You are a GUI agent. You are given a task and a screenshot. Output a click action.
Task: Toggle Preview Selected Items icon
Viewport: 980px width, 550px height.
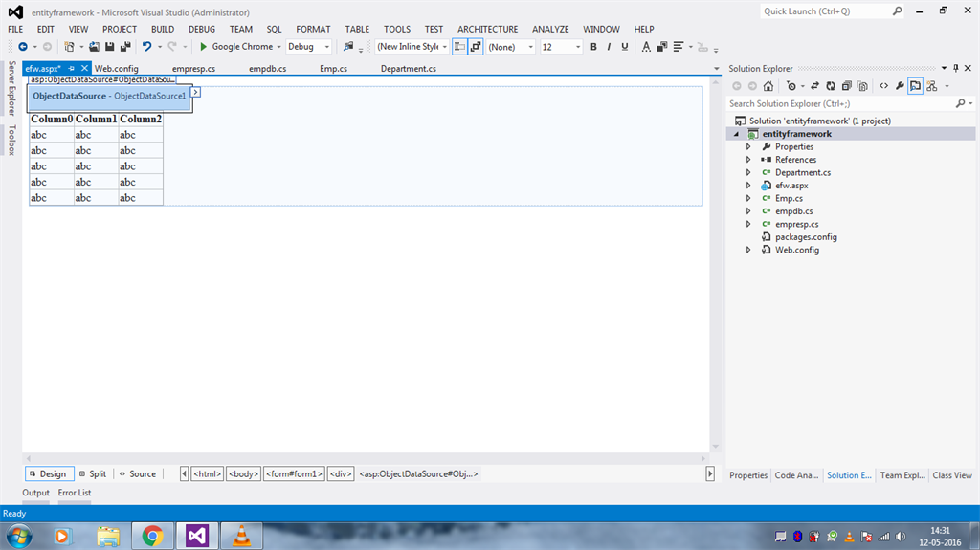coord(916,86)
